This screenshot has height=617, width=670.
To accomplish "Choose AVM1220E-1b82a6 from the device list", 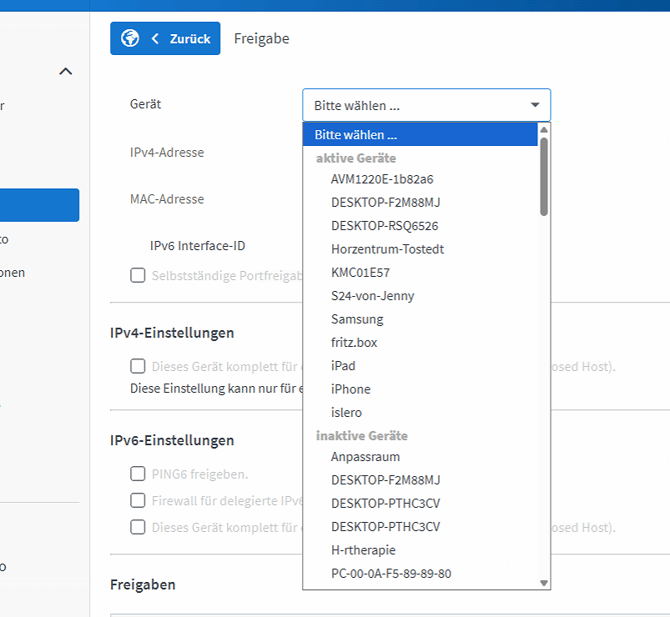I will pyautogui.click(x=382, y=179).
